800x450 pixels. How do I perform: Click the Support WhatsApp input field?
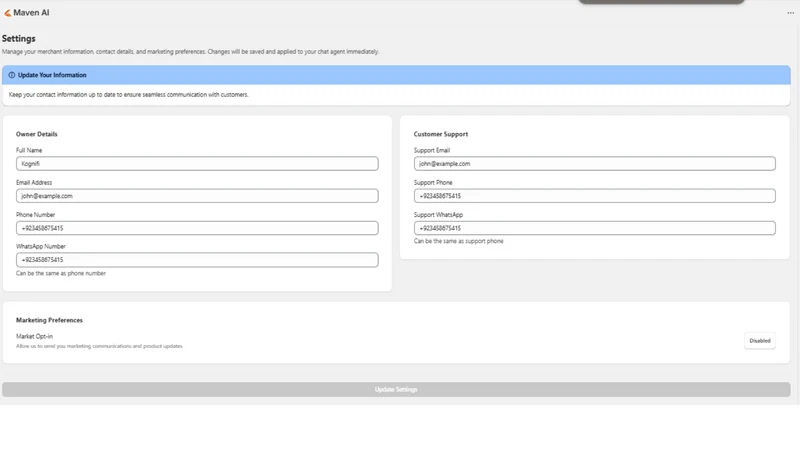(x=594, y=228)
